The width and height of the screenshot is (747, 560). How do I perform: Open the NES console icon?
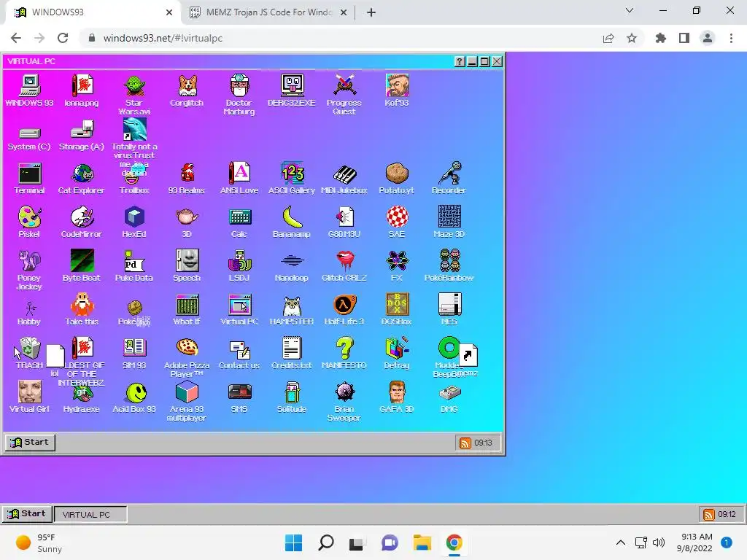[x=449, y=306]
